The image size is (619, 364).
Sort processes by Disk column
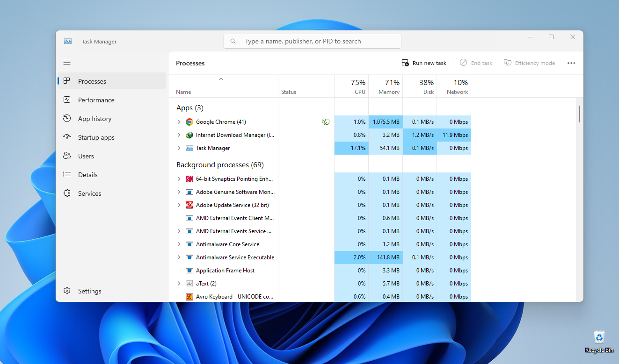420,86
